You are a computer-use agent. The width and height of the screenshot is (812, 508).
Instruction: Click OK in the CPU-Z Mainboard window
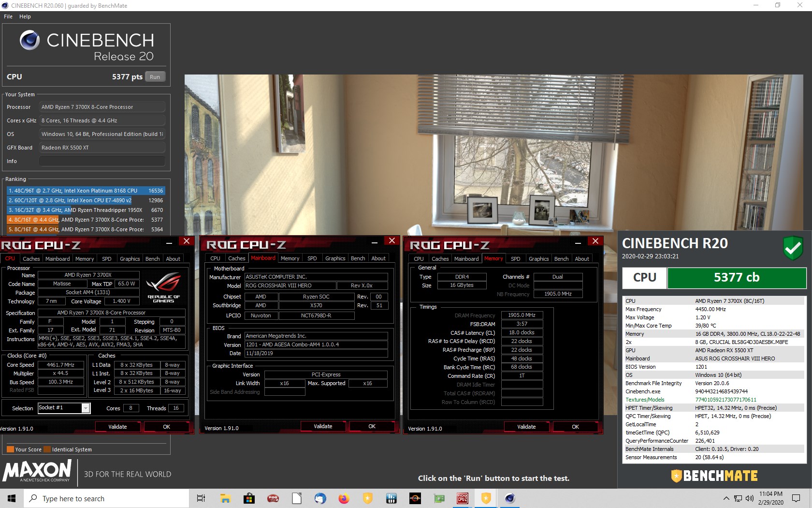pyautogui.click(x=372, y=426)
